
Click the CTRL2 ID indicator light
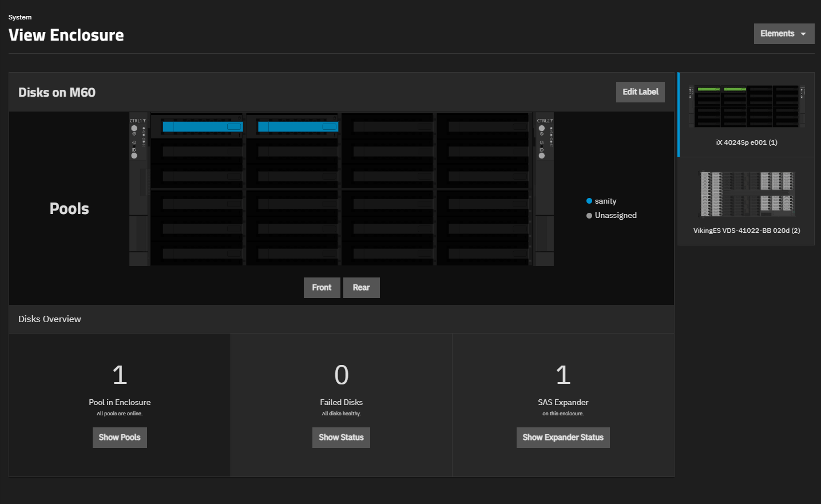tap(542, 156)
